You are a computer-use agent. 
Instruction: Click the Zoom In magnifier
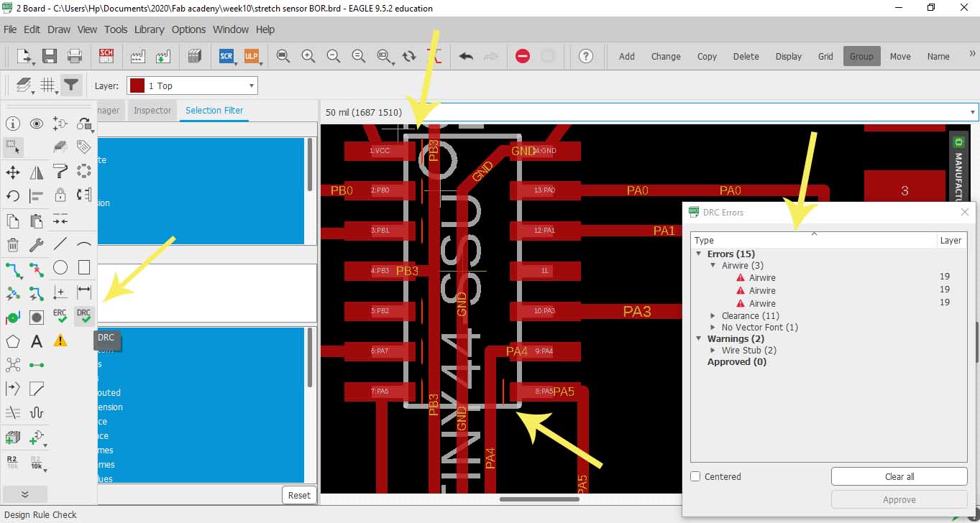(308, 56)
